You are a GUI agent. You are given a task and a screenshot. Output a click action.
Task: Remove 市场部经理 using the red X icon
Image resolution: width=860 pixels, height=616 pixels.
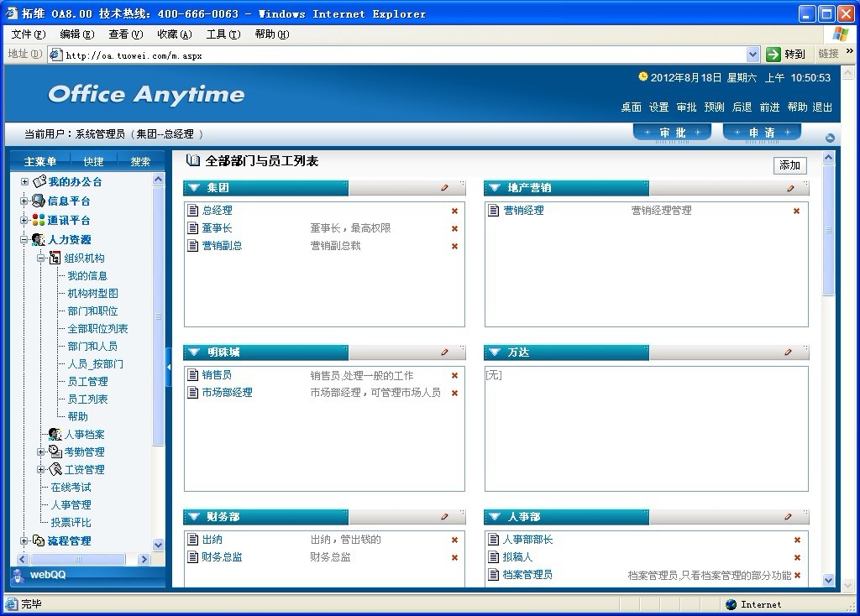pos(454,393)
